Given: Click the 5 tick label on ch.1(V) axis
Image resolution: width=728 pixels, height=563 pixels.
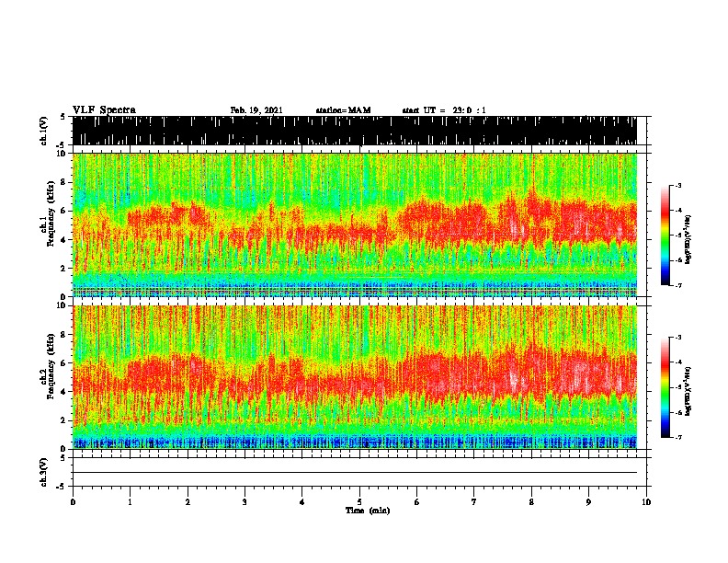Looking at the screenshot, I should click(63, 117).
